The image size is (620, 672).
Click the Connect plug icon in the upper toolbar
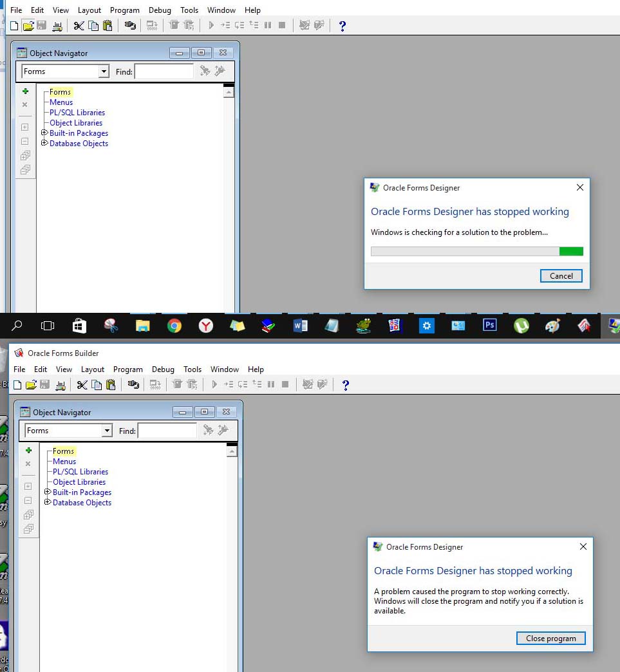(130, 26)
